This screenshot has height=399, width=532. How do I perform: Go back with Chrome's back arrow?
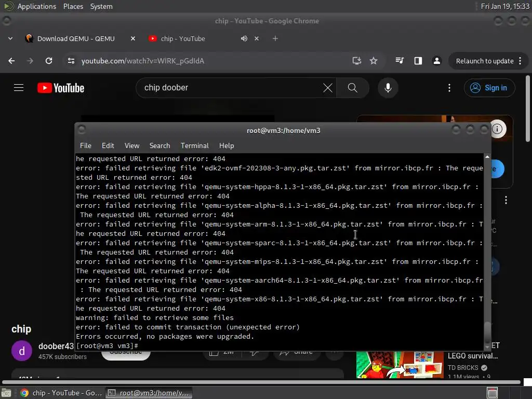point(11,61)
